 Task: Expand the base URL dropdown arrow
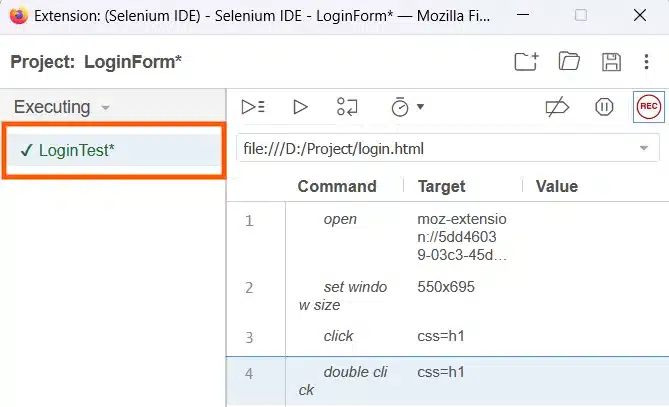point(643,148)
